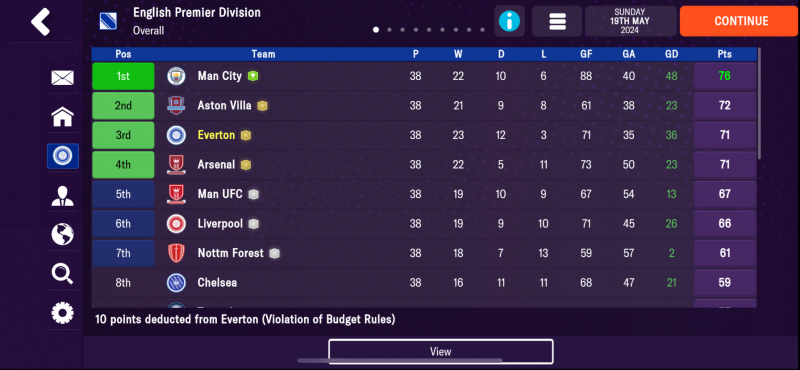The height and width of the screenshot is (370, 800).
Task: Click the View button at bottom
Action: [441, 352]
